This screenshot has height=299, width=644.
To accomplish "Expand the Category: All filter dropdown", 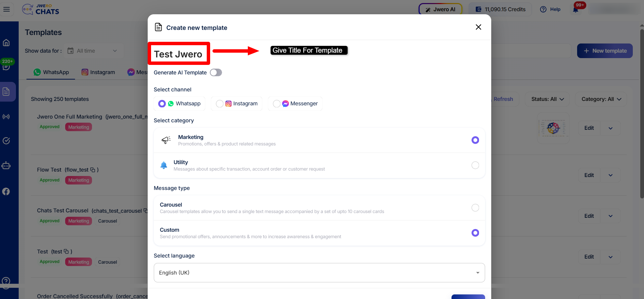I will [x=601, y=99].
